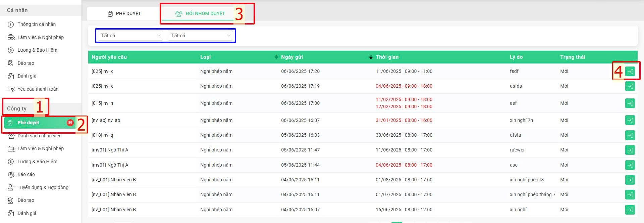Open Yêu cầu thanh toán in the sidebar
This screenshot has height=223, width=644.
(x=38, y=89)
